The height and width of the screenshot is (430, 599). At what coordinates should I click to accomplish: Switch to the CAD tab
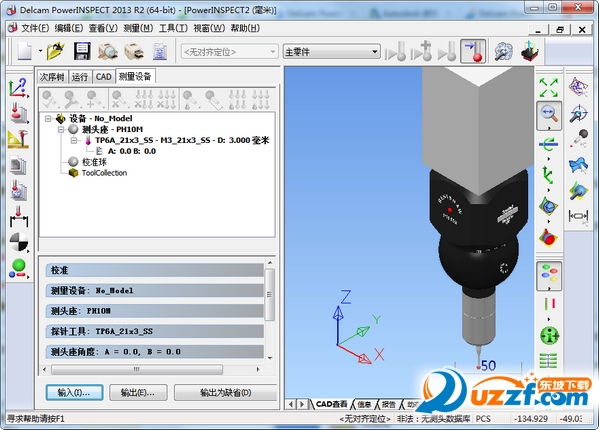[x=104, y=77]
